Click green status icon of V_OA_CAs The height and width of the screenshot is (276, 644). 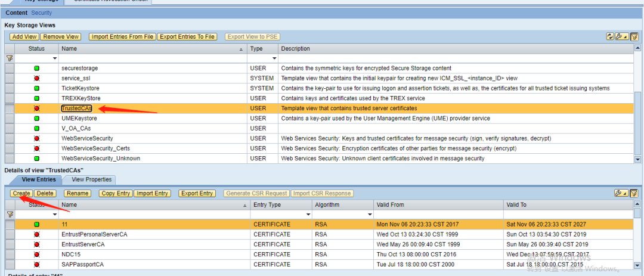(36, 128)
